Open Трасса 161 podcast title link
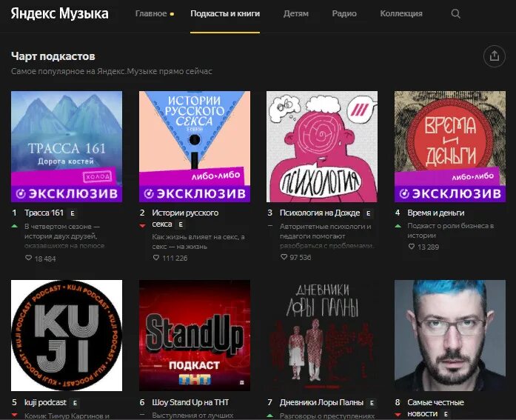516x420 pixels. 44,213
